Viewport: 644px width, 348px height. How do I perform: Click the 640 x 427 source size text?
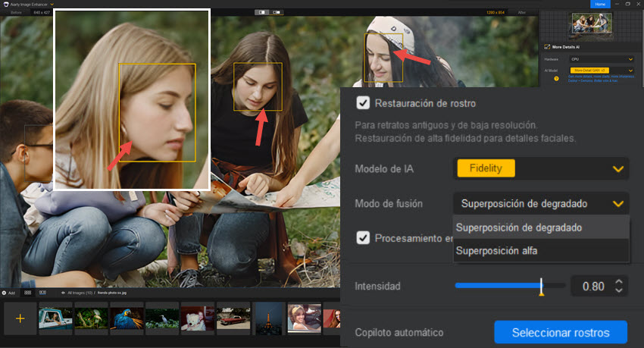pyautogui.click(x=42, y=13)
